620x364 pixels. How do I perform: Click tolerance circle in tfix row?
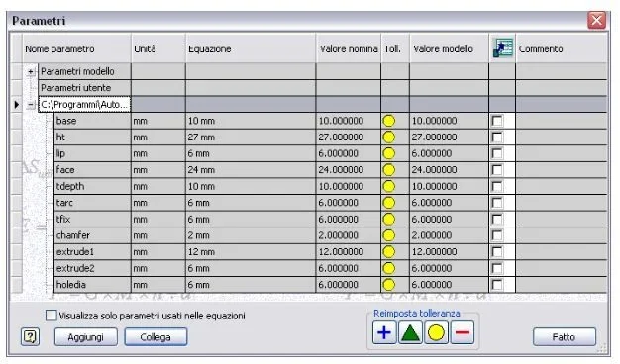pyautogui.click(x=389, y=220)
